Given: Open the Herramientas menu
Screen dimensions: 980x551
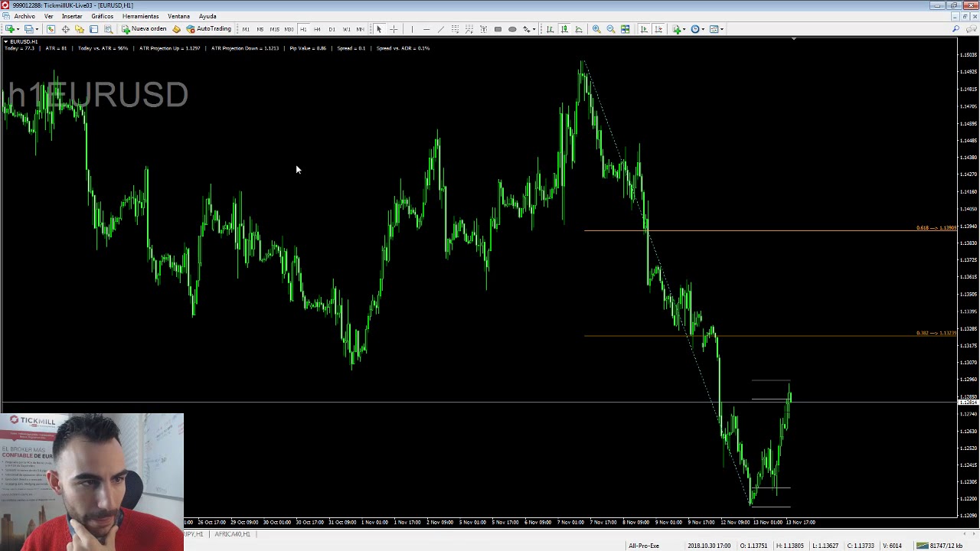Looking at the screenshot, I should (141, 16).
